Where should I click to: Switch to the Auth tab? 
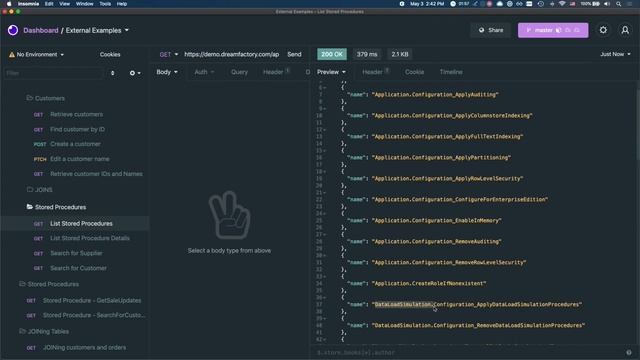(204, 72)
